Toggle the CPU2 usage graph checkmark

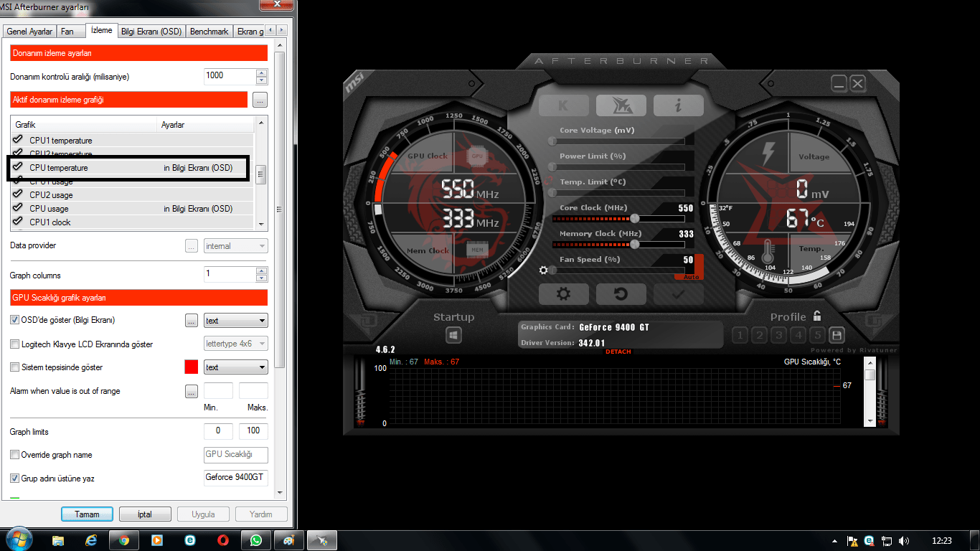tap(18, 194)
